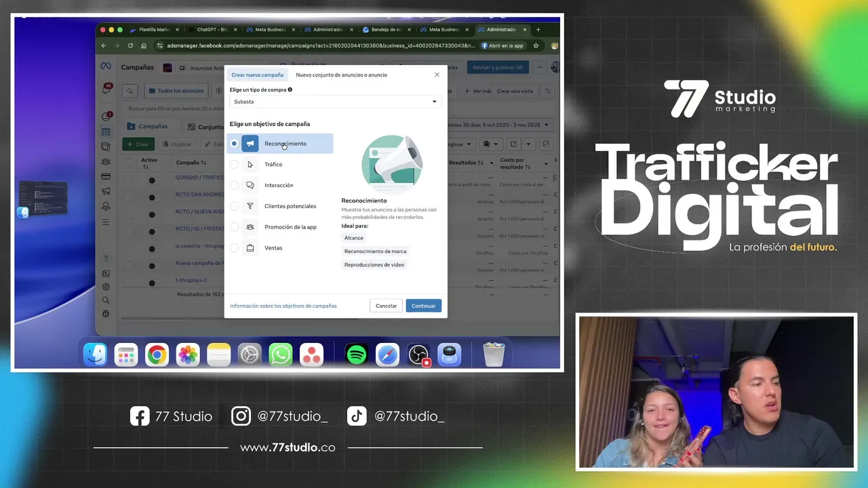Screen dimensions: 868x488
Task: Click Crear una vista button
Action: (x=515, y=91)
